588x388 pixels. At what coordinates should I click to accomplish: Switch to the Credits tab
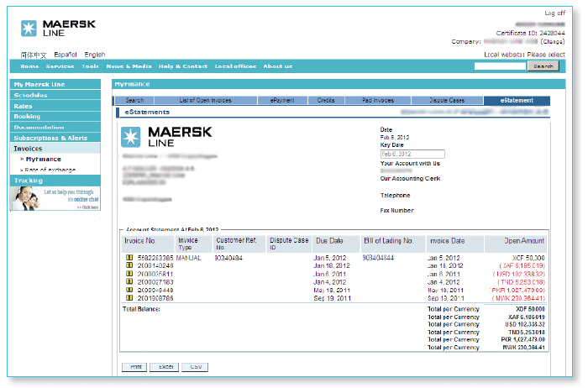(326, 101)
